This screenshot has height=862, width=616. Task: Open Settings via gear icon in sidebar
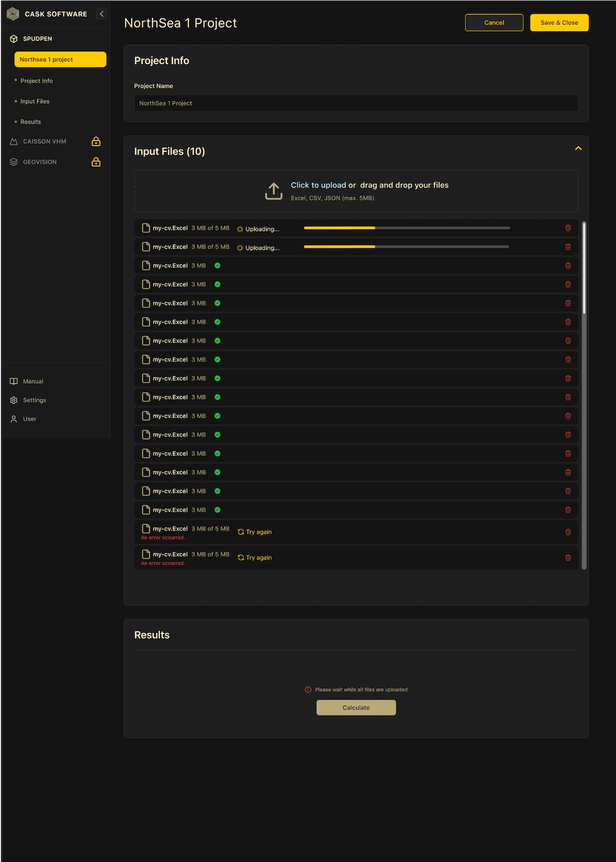tap(14, 401)
